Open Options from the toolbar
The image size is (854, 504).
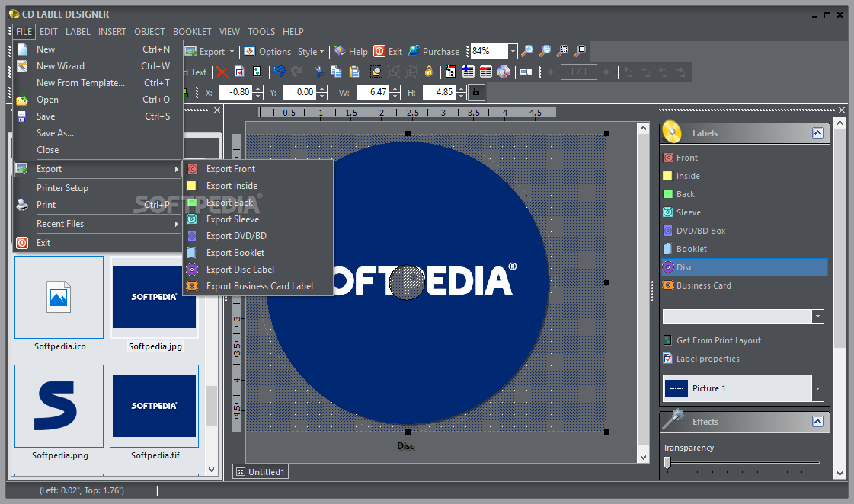[x=267, y=52]
